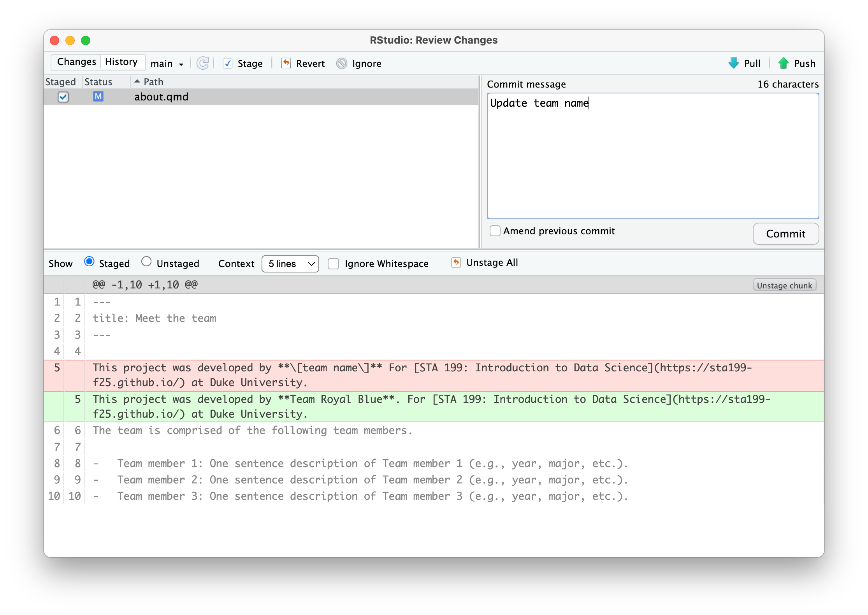Click the Unstage chunk button
Screen dimensions: 868x615
[x=784, y=285]
